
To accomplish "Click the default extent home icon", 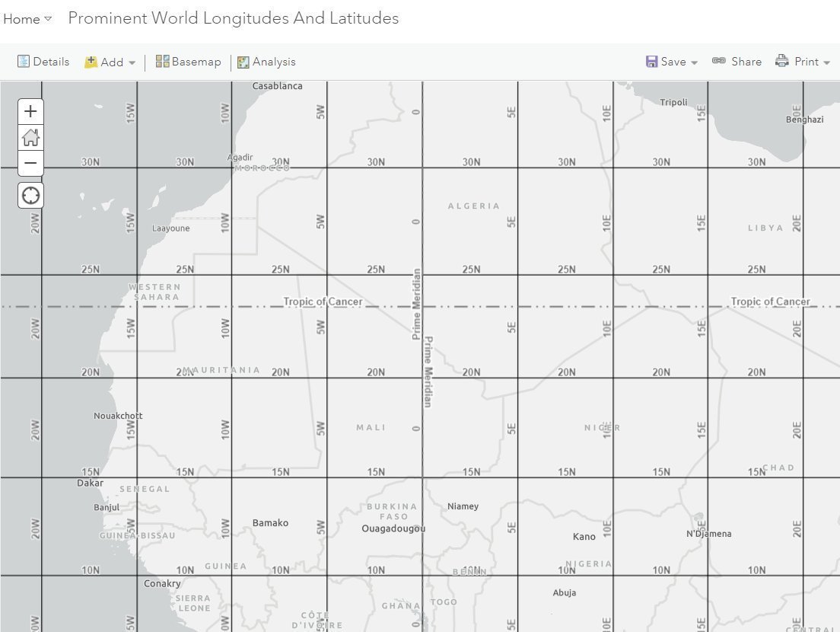I will 30,138.
